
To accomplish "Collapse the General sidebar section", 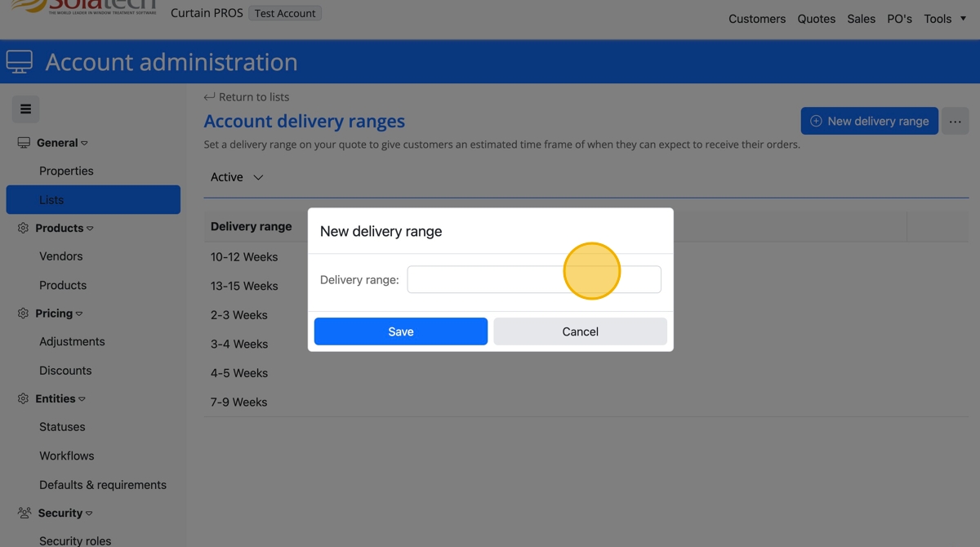I will pyautogui.click(x=62, y=143).
